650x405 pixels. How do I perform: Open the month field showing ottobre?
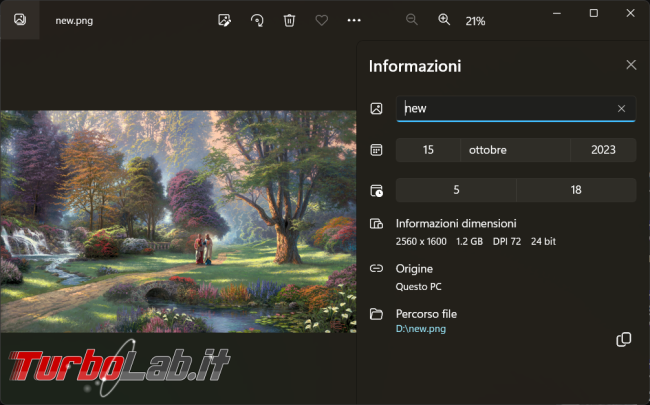515,150
